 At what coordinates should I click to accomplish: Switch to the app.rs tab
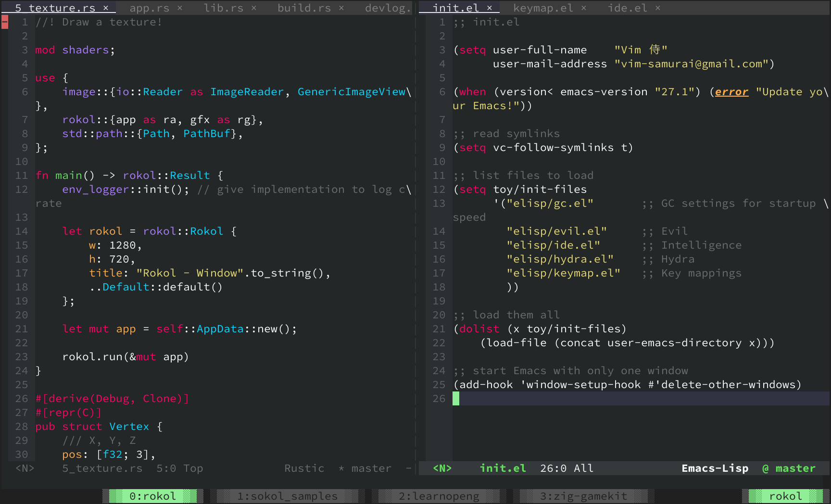pyautogui.click(x=149, y=8)
